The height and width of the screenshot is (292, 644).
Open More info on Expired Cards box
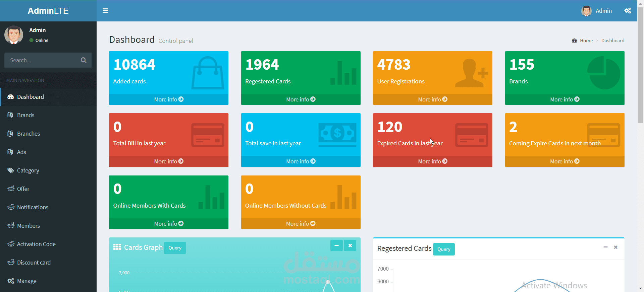[433, 161]
